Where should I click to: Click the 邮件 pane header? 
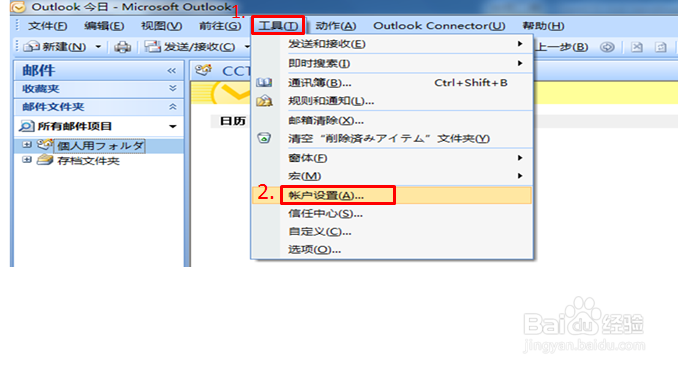point(99,71)
